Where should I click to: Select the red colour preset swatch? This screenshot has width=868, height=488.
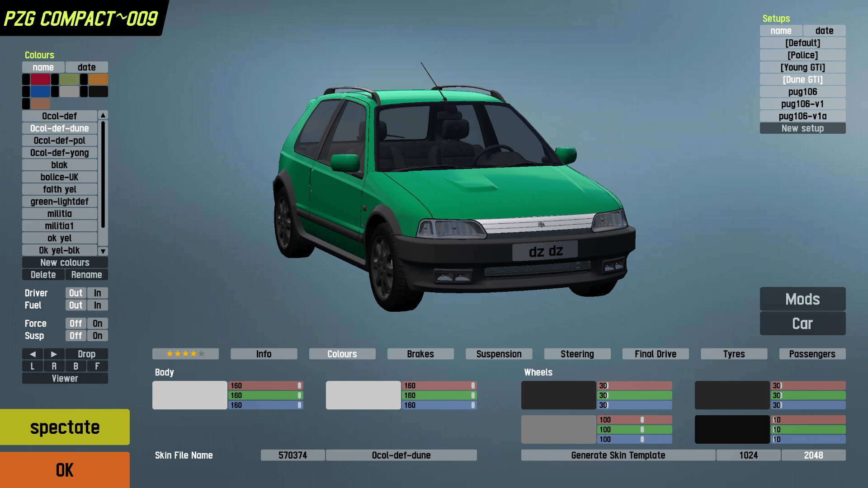40,80
